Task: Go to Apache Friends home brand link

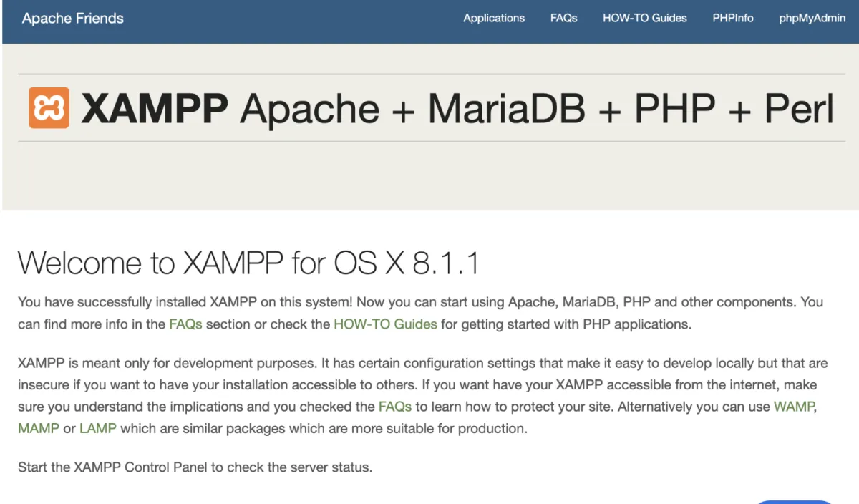Action: [x=73, y=19]
